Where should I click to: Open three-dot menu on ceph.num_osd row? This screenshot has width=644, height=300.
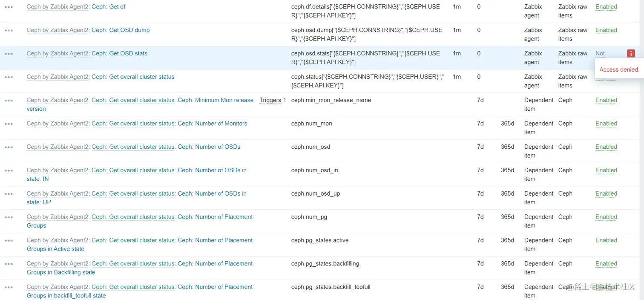[x=9, y=147]
